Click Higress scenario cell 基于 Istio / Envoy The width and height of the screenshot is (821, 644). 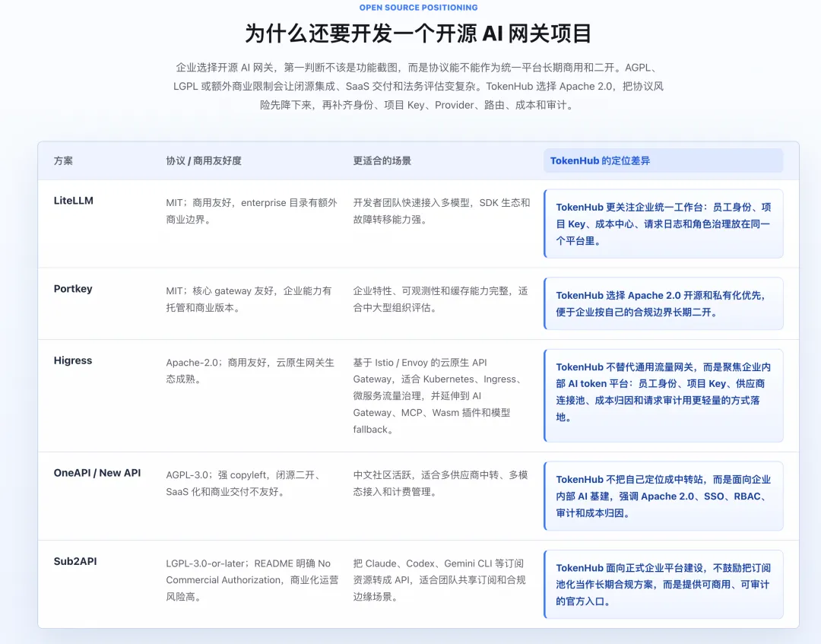coord(439,396)
